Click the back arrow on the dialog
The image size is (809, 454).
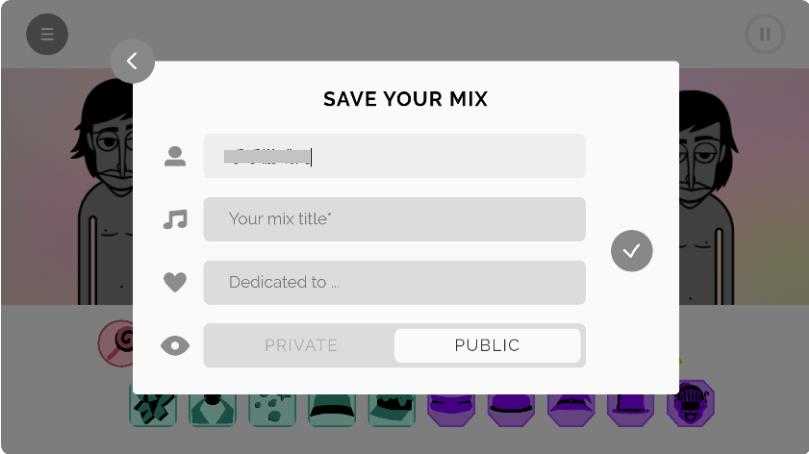133,61
